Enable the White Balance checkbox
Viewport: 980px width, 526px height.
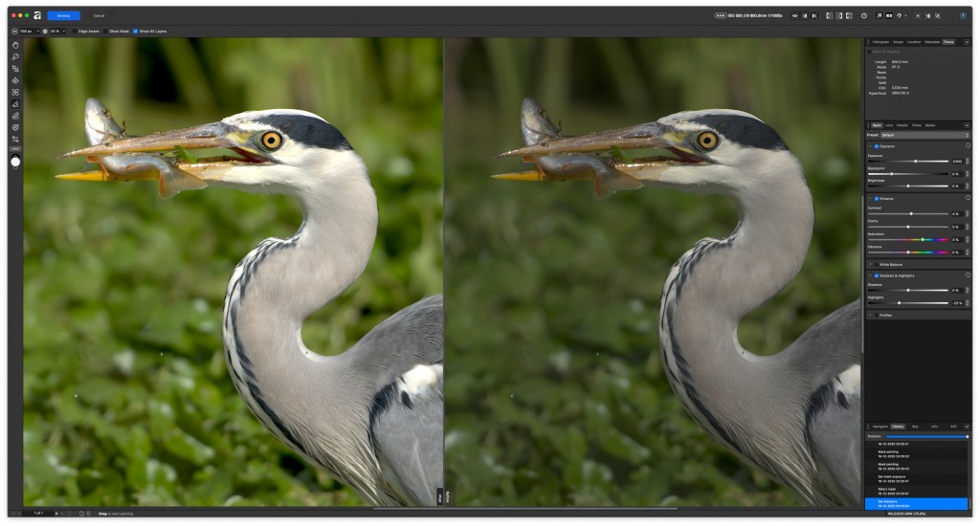click(x=877, y=265)
